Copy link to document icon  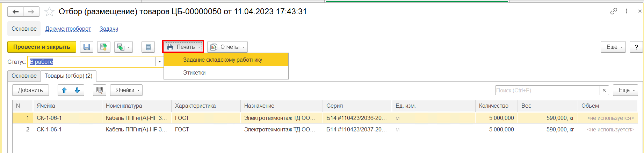614,12
